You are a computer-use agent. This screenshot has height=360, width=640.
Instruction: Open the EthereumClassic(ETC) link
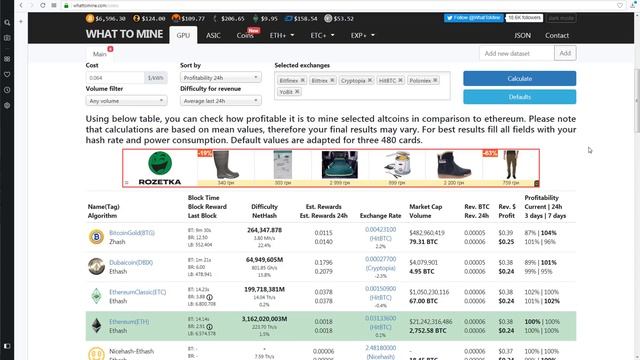click(x=138, y=292)
